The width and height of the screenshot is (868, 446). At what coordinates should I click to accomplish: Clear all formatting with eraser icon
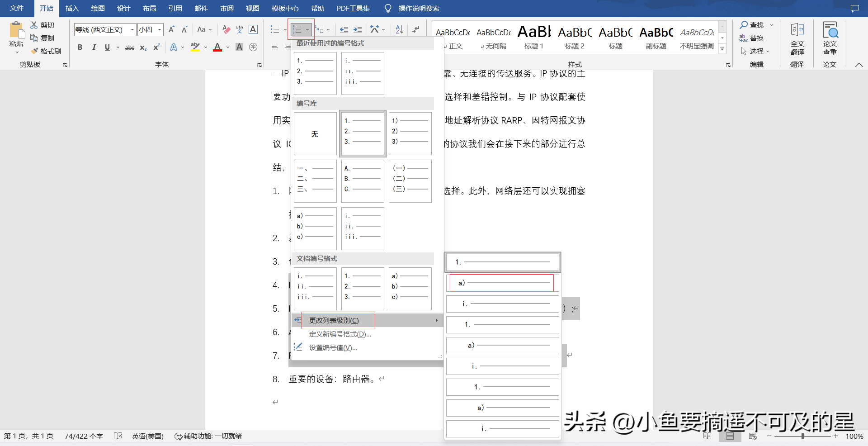click(226, 29)
